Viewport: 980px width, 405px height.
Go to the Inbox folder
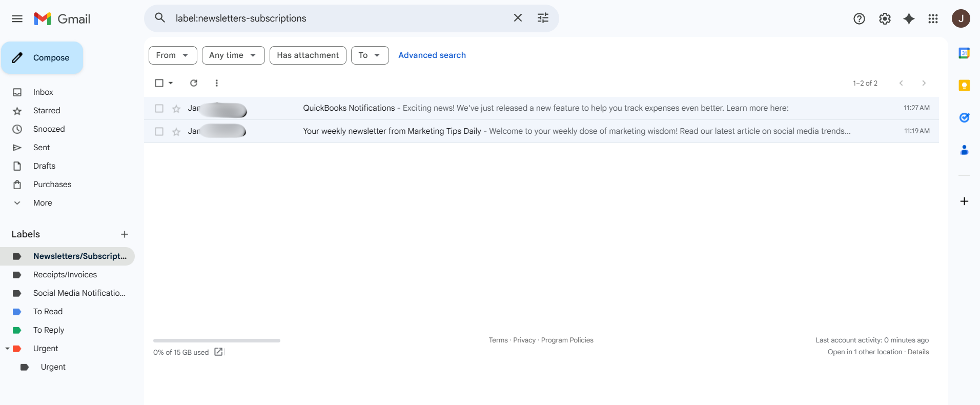click(43, 92)
